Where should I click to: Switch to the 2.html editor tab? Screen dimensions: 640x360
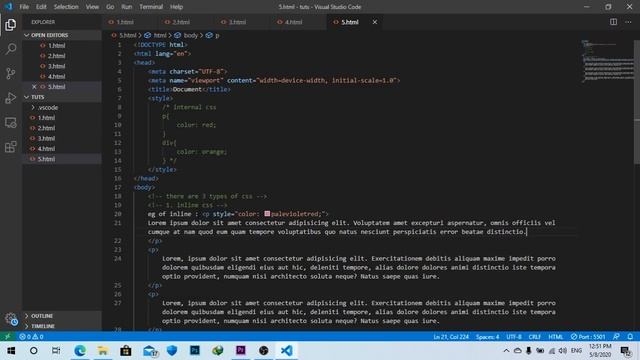pyautogui.click(x=186, y=22)
